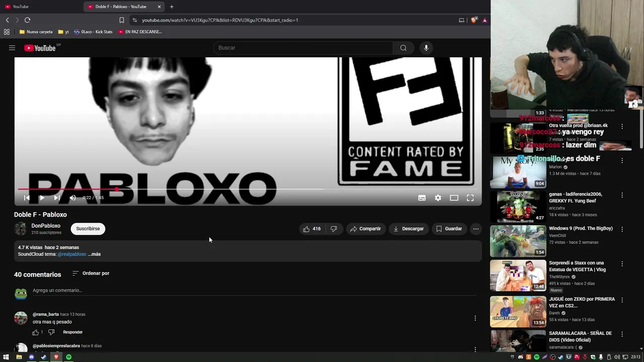Viewport: 644px width, 362px height.
Task: Click the Agrega un comentario field
Action: click(254, 291)
